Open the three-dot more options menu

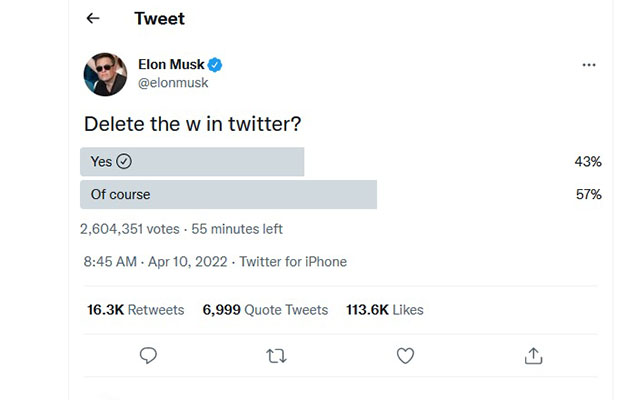[x=589, y=65]
